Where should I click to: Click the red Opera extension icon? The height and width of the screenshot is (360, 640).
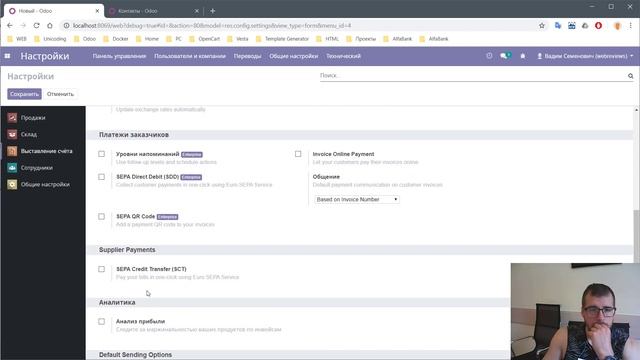[x=598, y=25]
